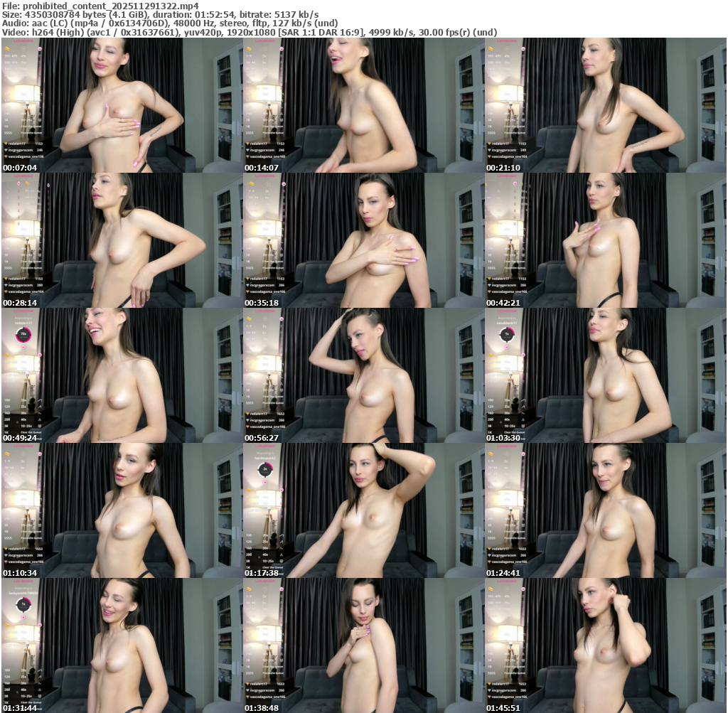
Task: Select the frame at 00:42:21
Action: coord(606,240)
